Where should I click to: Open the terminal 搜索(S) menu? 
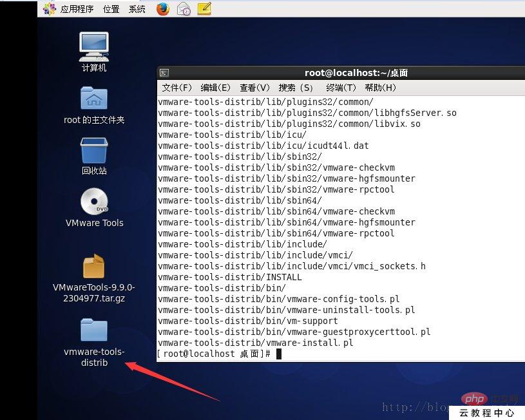(x=296, y=88)
